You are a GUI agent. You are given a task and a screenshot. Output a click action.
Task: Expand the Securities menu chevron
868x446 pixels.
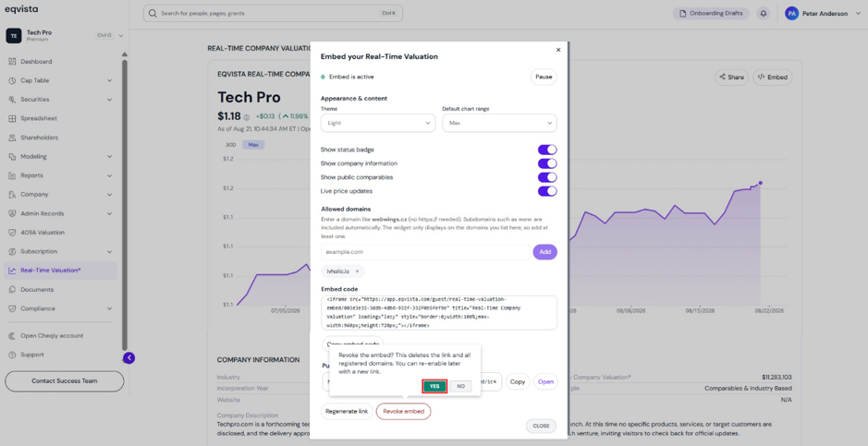point(109,100)
